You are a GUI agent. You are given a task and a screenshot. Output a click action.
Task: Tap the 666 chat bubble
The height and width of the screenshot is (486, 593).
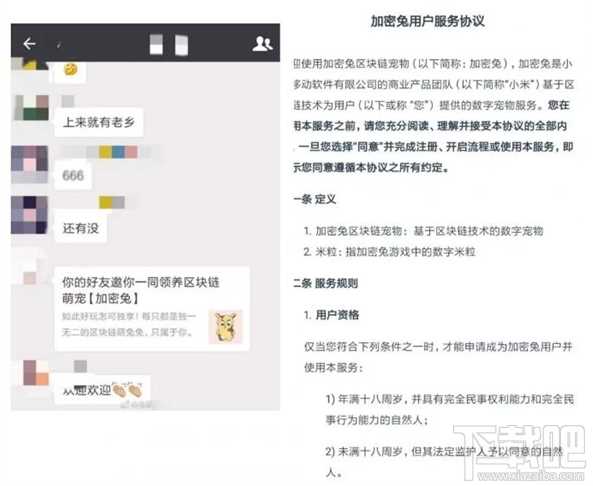point(73,175)
